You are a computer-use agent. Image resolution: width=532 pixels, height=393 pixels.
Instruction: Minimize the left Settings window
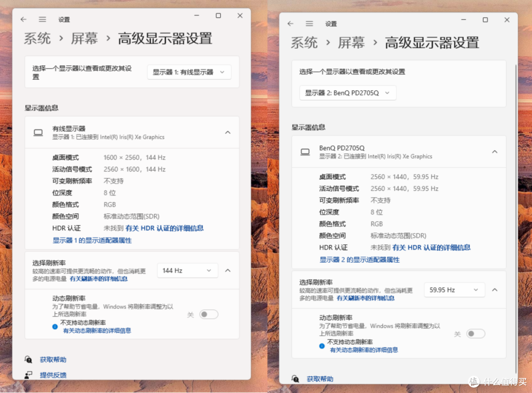click(197, 16)
